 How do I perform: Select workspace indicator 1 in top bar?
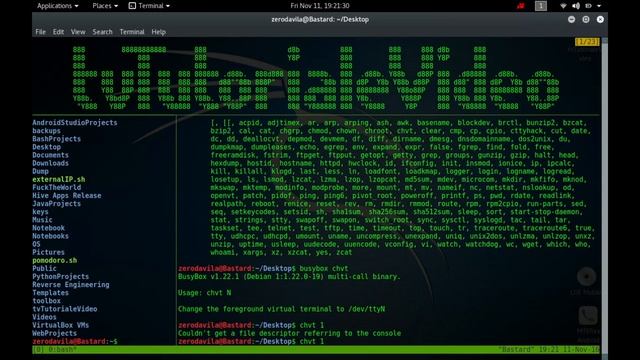[x=541, y=6]
